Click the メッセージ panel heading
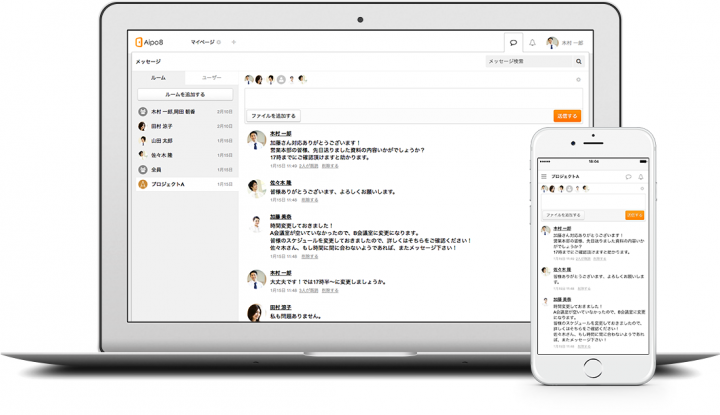 click(x=148, y=62)
